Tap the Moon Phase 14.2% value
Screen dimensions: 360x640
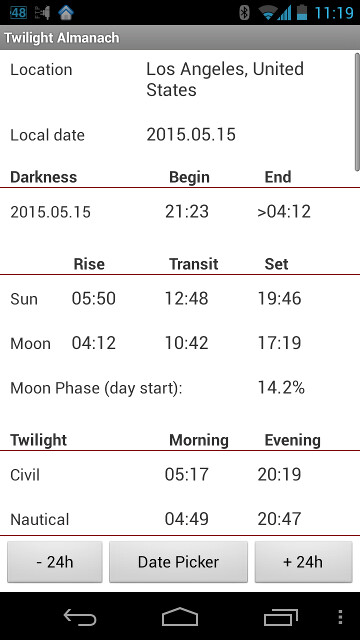(281, 388)
